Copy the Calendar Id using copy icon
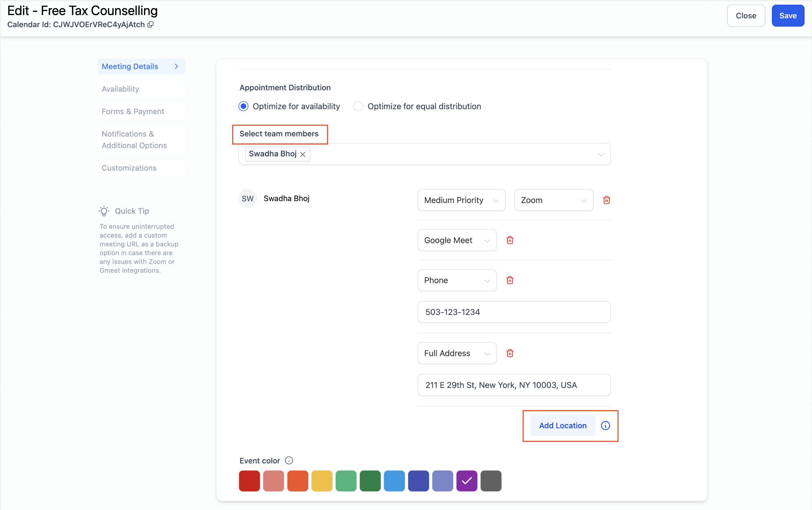Image resolution: width=812 pixels, height=510 pixels. pyautogui.click(x=151, y=24)
